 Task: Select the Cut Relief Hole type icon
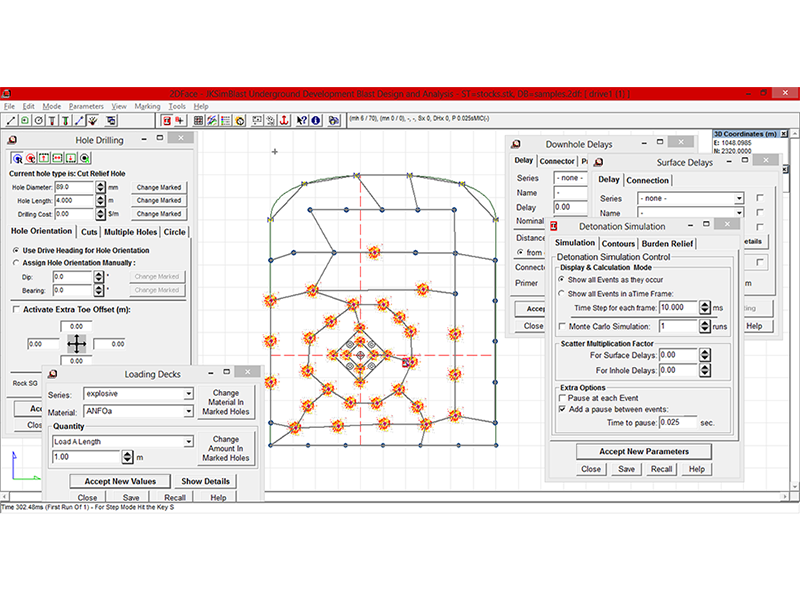point(17,158)
